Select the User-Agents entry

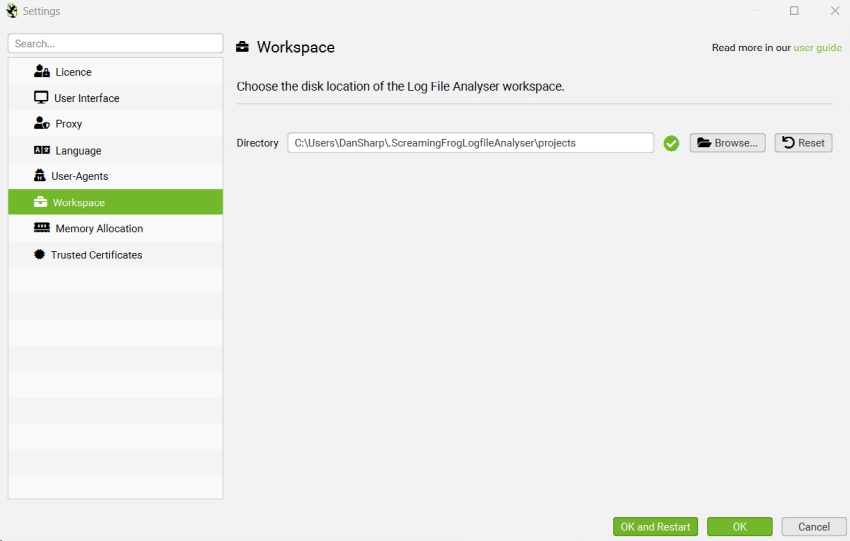(115, 176)
